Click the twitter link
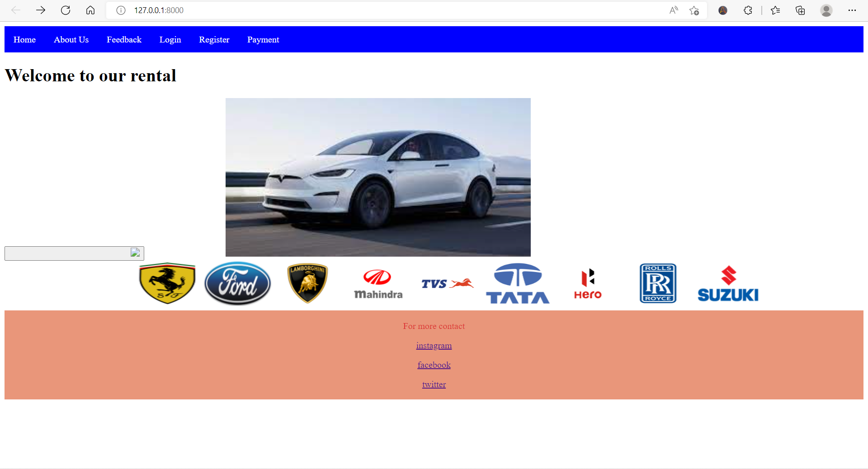 pos(434,385)
